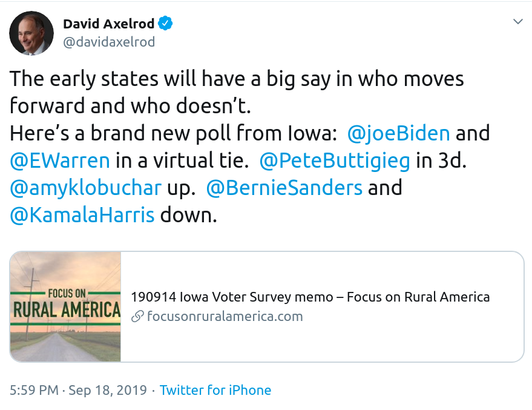Open the @joeBiden mention
The width and height of the screenshot is (532, 410).
399,133
